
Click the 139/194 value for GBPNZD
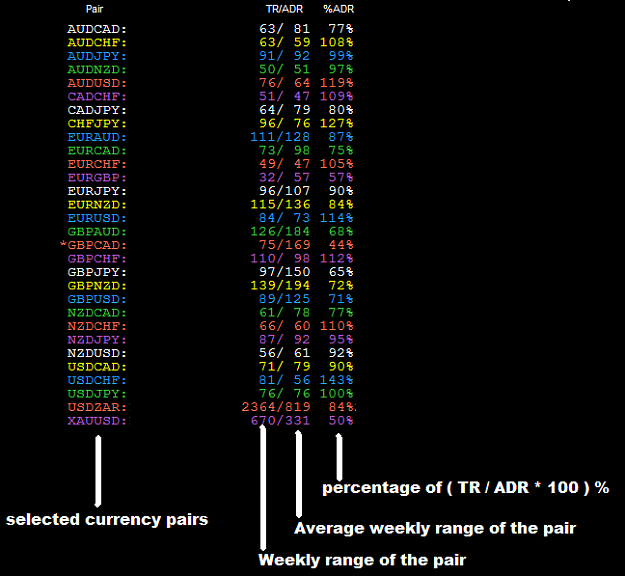tap(280, 285)
